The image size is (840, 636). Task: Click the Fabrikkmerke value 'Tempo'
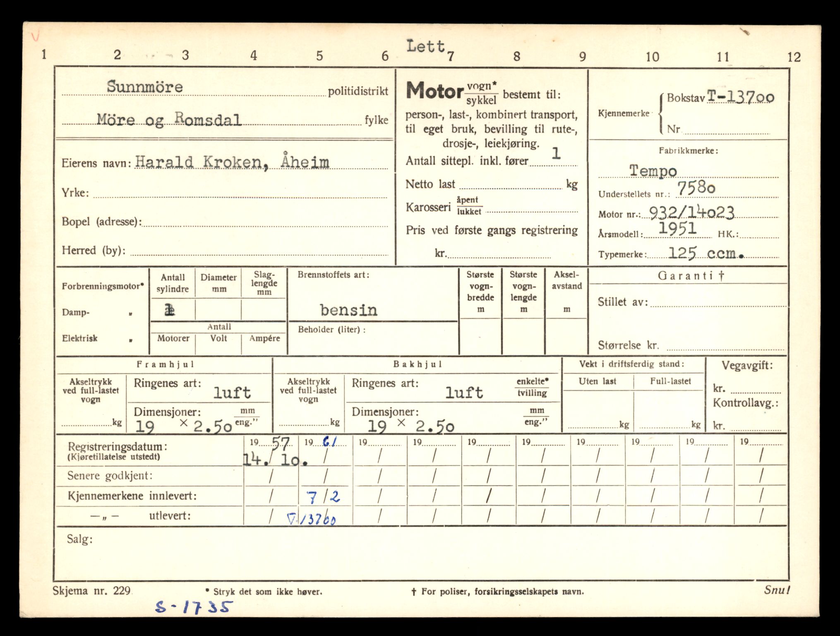[653, 171]
